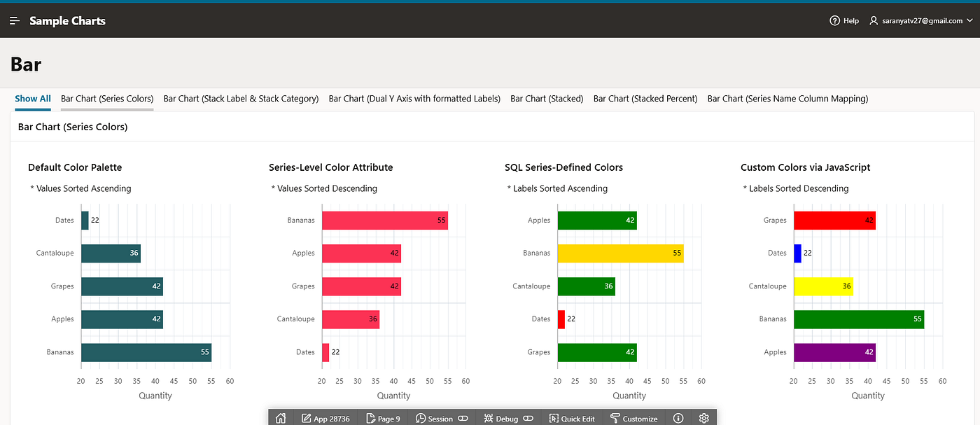This screenshot has height=425, width=980.
Task: Switch to Bar Chart (Stacked) tab
Action: point(547,99)
